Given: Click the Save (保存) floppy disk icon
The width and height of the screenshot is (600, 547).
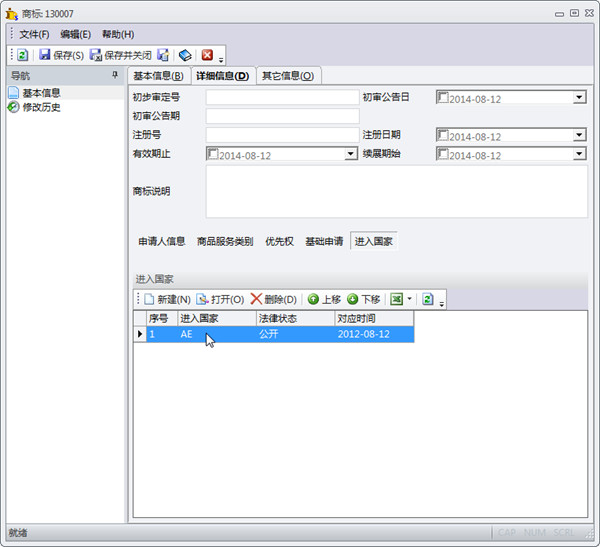Looking at the screenshot, I should point(45,55).
